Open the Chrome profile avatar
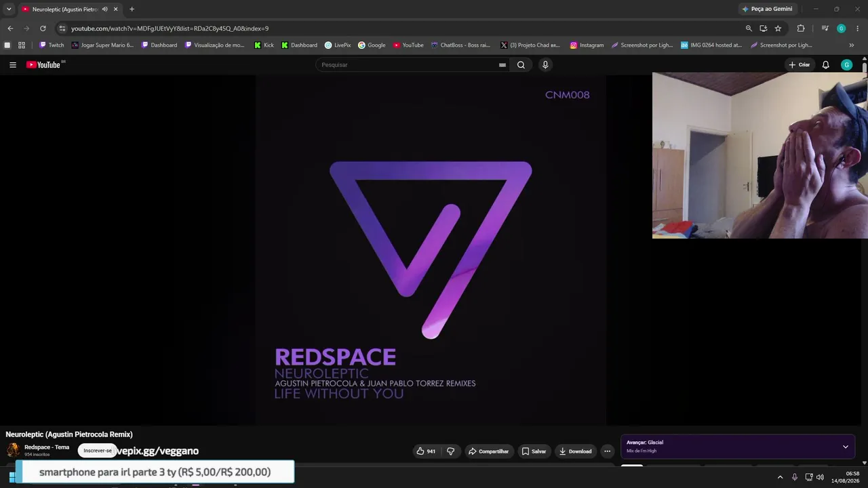The height and width of the screenshot is (488, 868). tap(841, 28)
